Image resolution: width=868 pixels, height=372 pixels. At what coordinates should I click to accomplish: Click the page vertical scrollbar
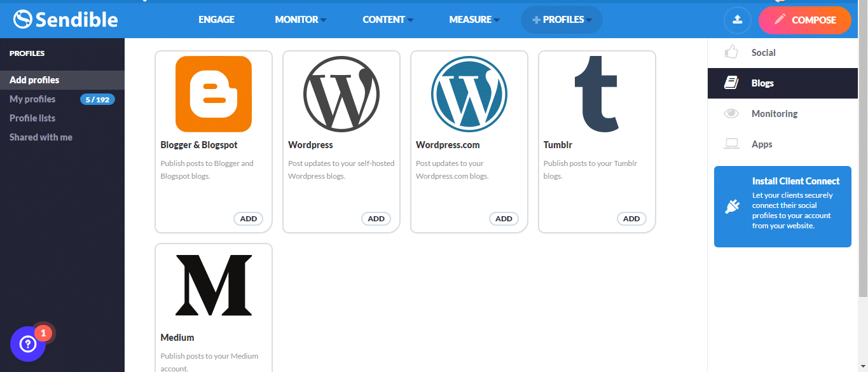tap(863, 149)
